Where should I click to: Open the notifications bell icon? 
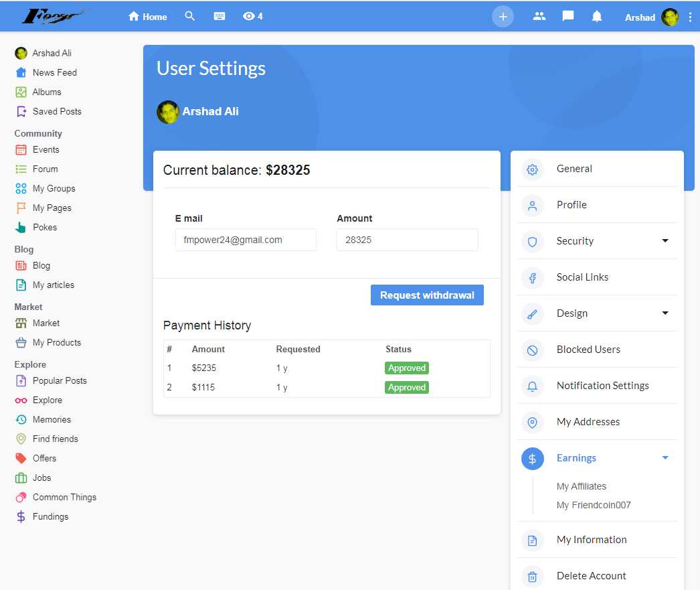click(x=596, y=17)
